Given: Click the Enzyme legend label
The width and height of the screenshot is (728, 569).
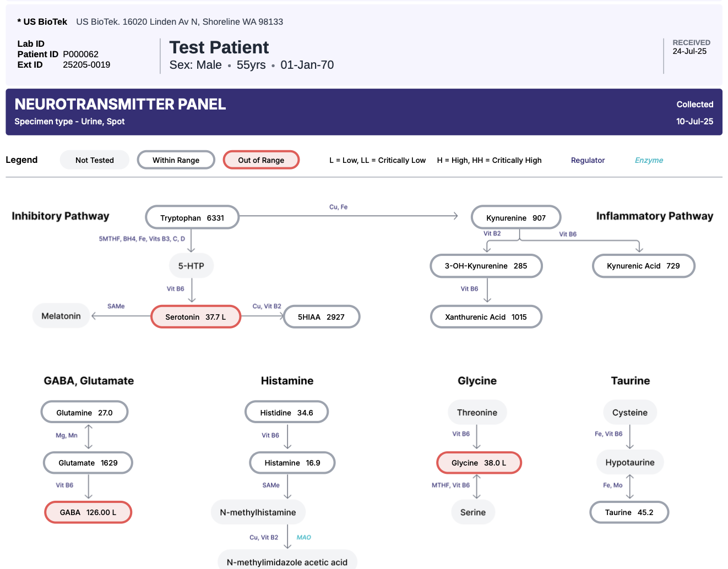Looking at the screenshot, I should (649, 160).
